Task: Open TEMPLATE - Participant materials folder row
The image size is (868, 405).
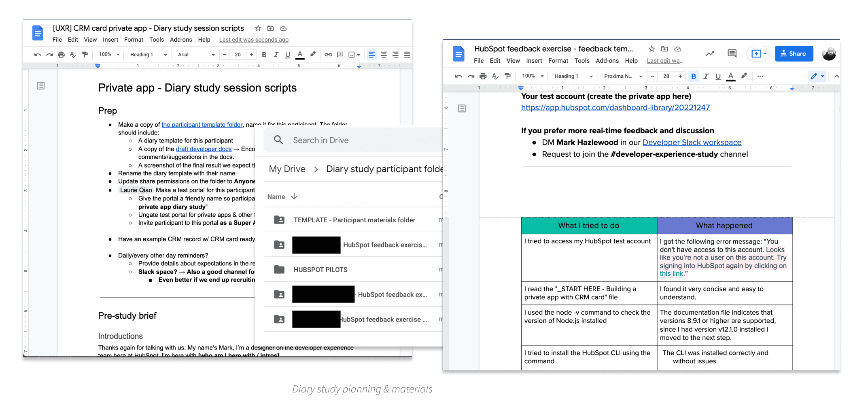Action: coord(354,220)
